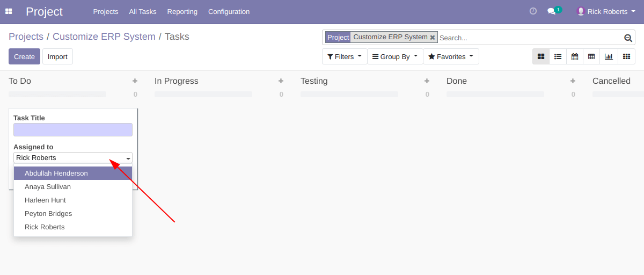Open the Reporting menu
Screen dimensions: 644x275
pyautogui.click(x=182, y=11)
